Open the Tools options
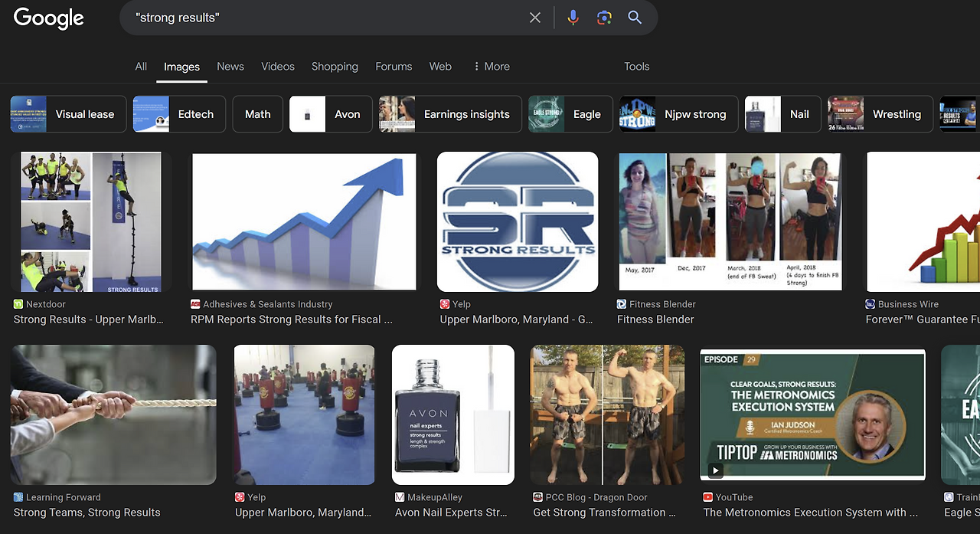The height and width of the screenshot is (534, 980). (637, 67)
